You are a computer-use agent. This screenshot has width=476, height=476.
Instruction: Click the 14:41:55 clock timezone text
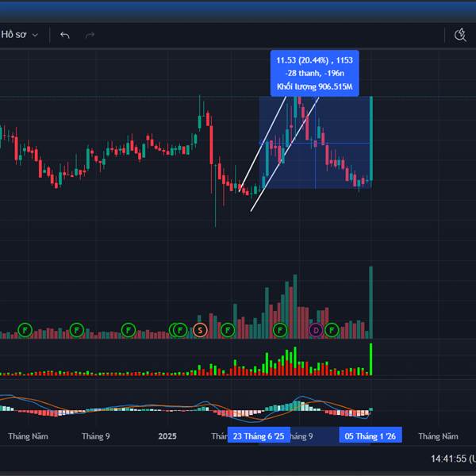(x=453, y=459)
